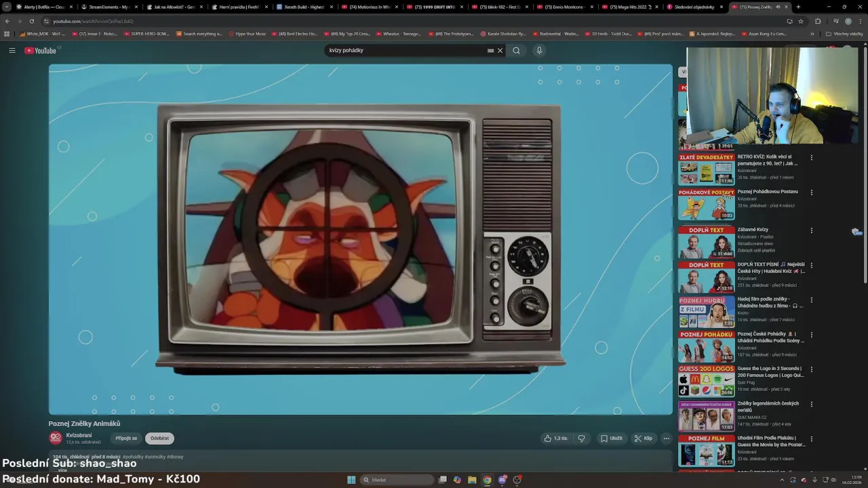The width and height of the screenshot is (868, 488).
Task: Open 'Znělky legendárních českých seriálů' title
Action: point(768,407)
